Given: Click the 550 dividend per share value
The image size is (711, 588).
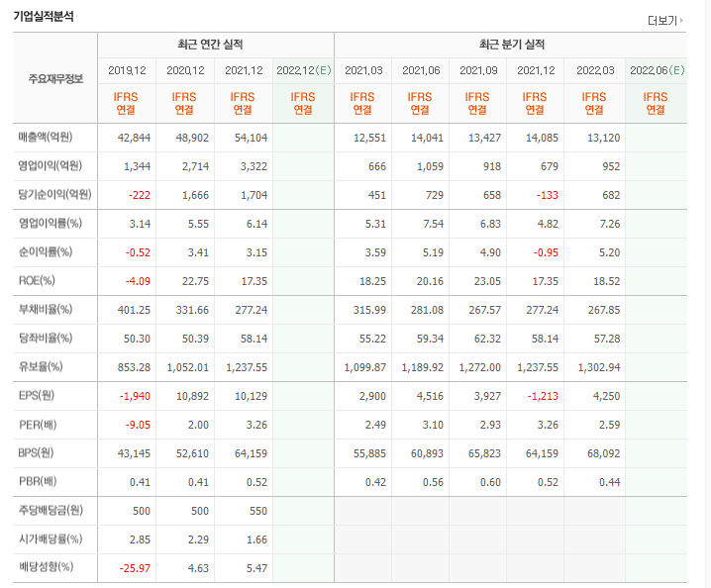Looking at the screenshot, I should tap(258, 511).
